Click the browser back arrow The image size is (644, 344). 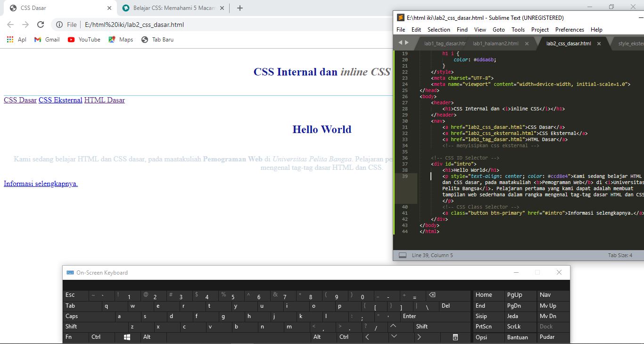(x=10, y=24)
